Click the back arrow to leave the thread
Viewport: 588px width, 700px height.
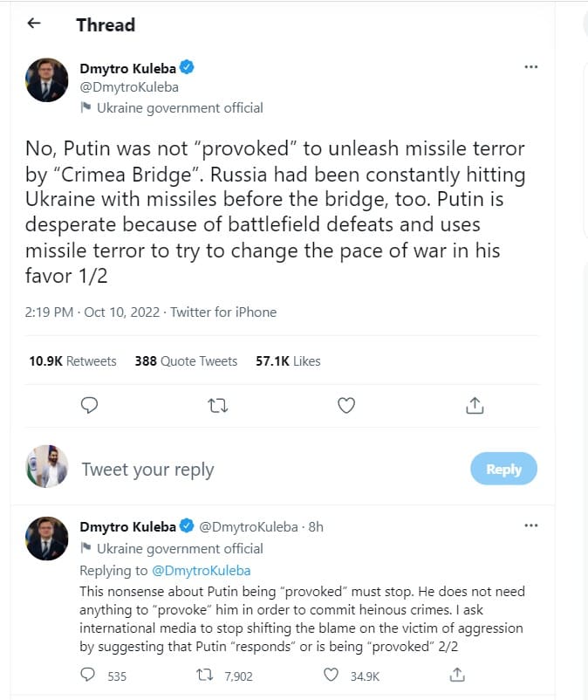click(x=33, y=24)
